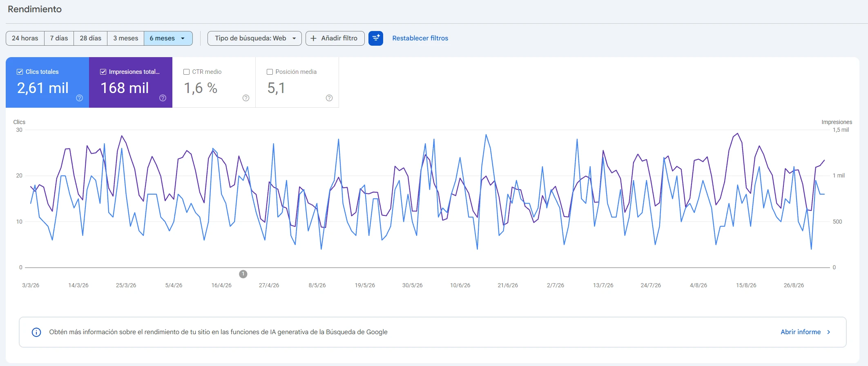Click Restablecer filtros link
This screenshot has height=366, width=868.
click(420, 38)
